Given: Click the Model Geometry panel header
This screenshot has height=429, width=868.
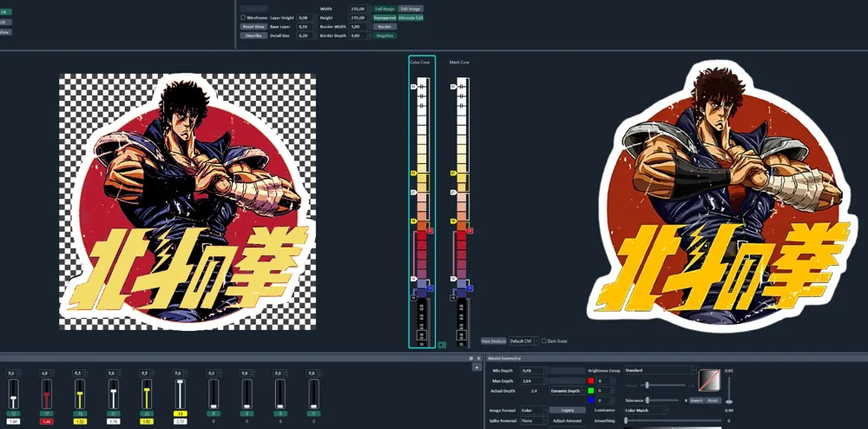Looking at the screenshot, I should point(677,358).
